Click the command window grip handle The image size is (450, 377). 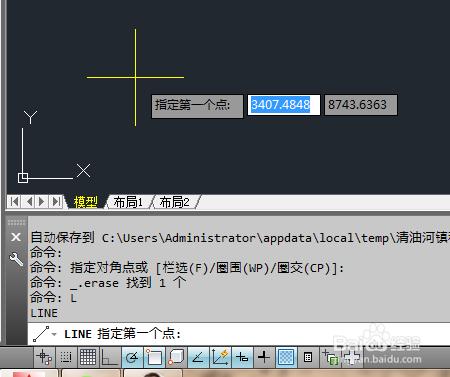[16, 222]
